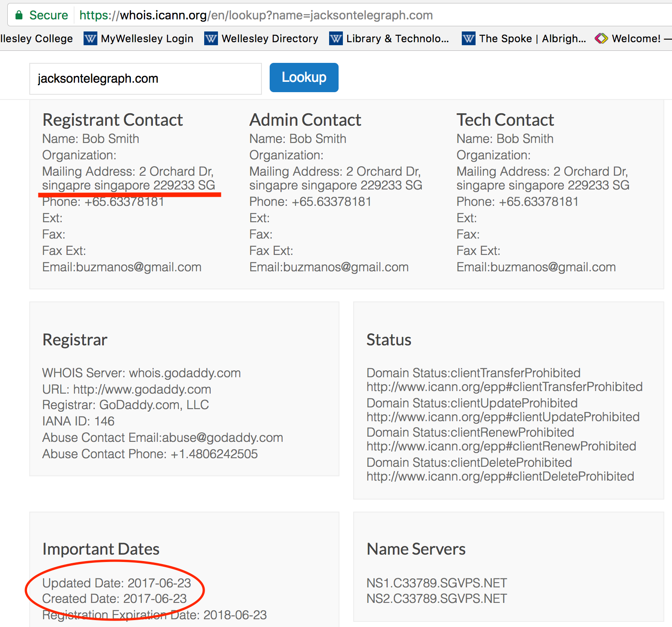The width and height of the screenshot is (672, 627).
Task: Open the Library & Technolo... bookmark
Action: coord(389,38)
